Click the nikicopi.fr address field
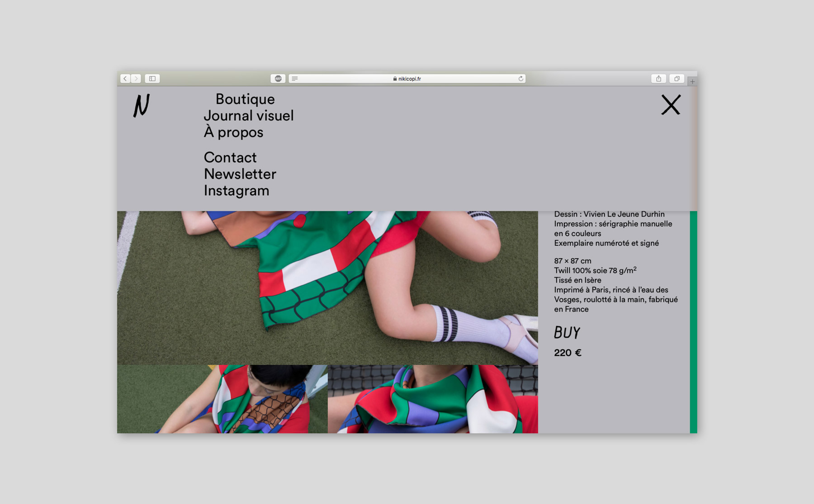This screenshot has height=504, width=814. [x=407, y=79]
